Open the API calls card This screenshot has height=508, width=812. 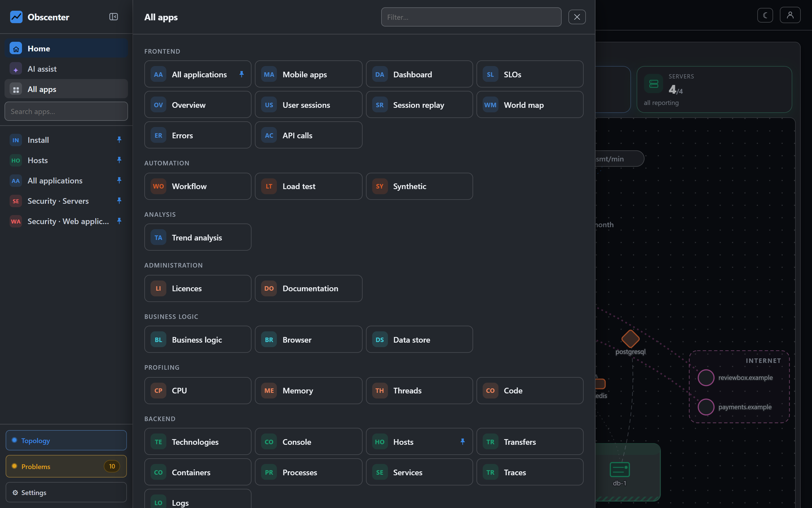308,135
